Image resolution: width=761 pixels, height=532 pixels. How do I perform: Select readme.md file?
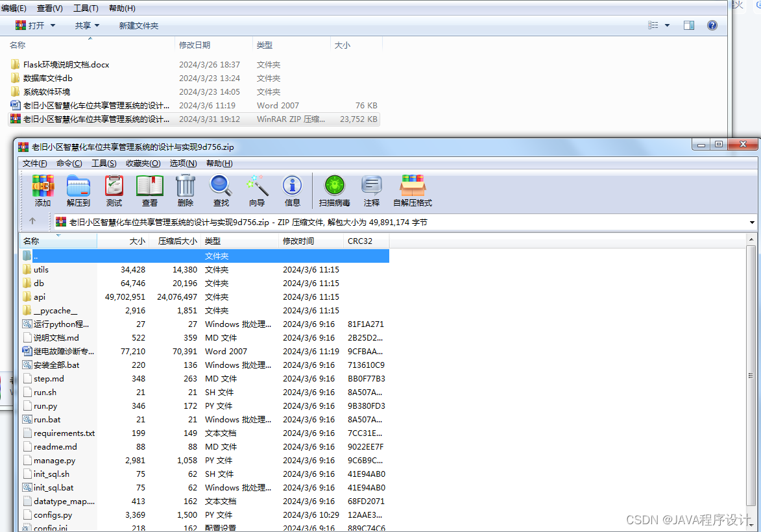204,446
